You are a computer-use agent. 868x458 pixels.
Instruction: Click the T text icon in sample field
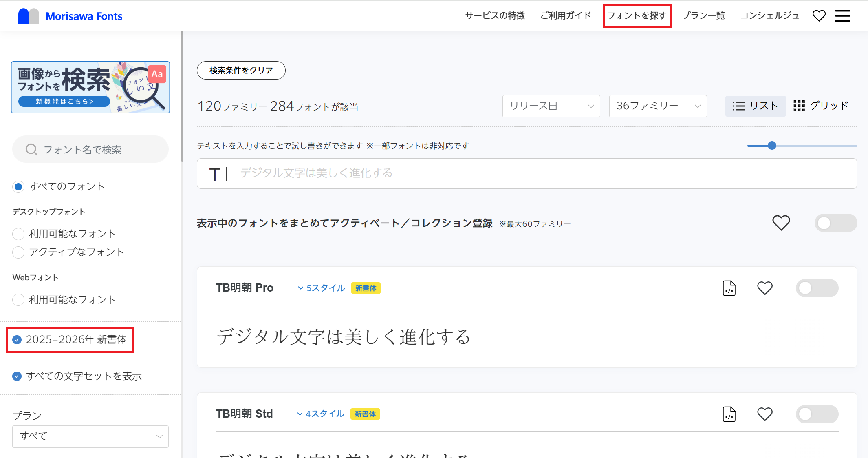[x=214, y=174]
